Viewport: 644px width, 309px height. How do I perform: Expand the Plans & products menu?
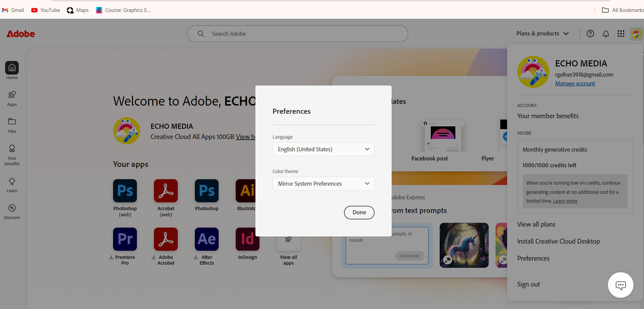click(543, 33)
